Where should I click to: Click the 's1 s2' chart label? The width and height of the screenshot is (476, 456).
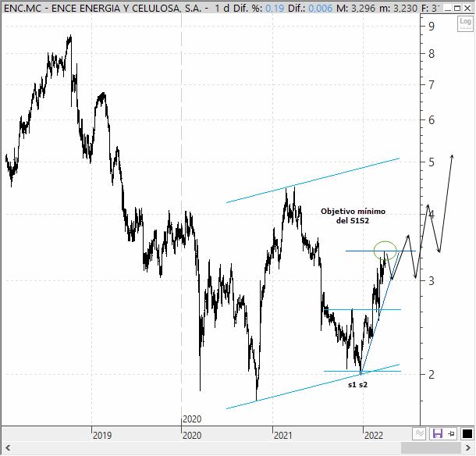pyautogui.click(x=357, y=385)
